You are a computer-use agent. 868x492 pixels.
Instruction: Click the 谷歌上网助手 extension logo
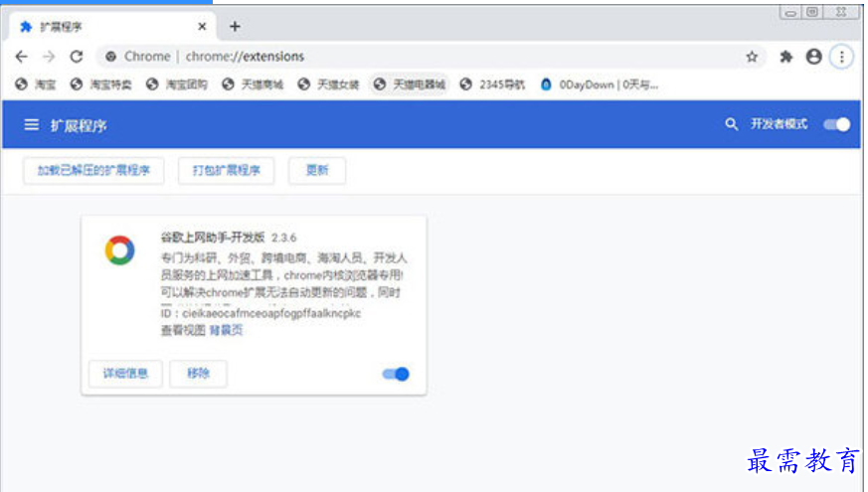[119, 250]
